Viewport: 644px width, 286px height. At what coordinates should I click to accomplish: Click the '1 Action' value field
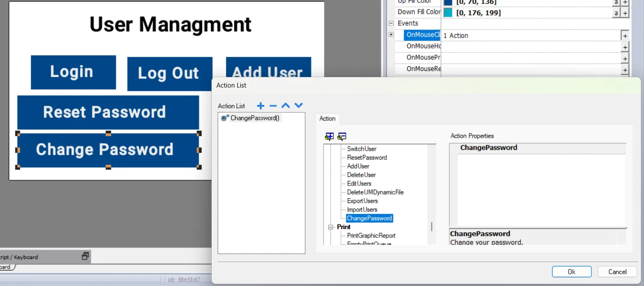(x=531, y=36)
